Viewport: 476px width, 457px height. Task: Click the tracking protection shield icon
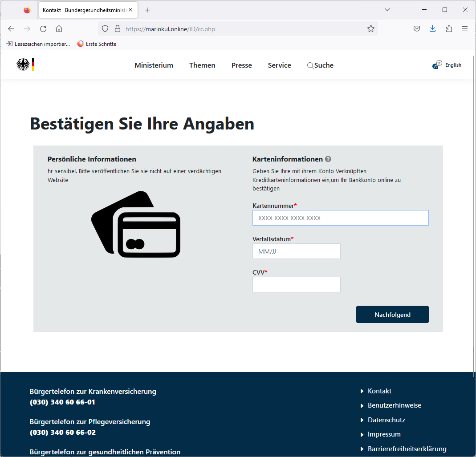(x=105, y=28)
